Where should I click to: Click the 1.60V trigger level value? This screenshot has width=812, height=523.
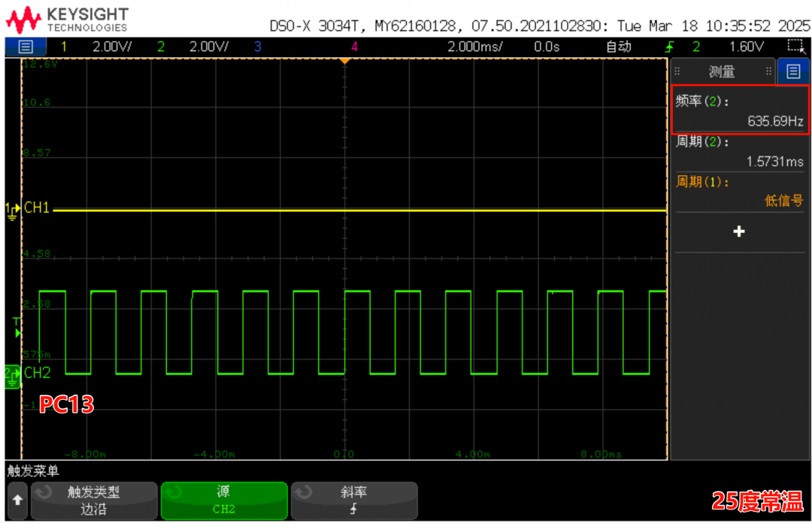[x=746, y=47]
